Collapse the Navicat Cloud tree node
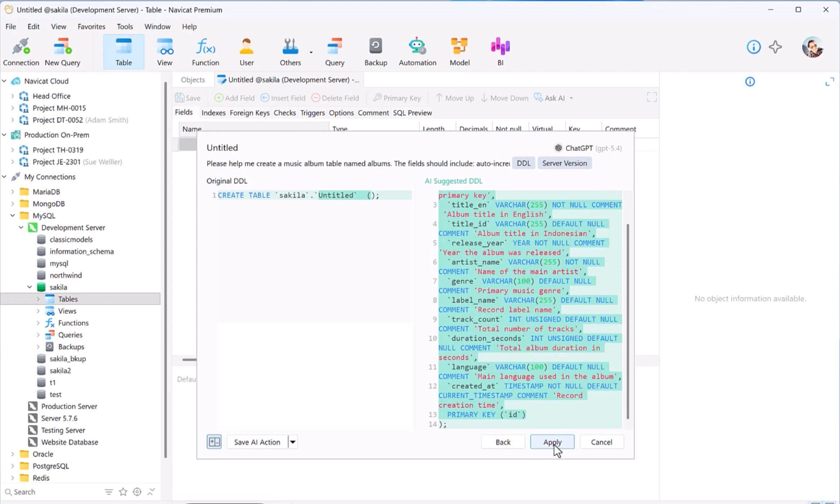Viewport: 840px width, 504px height. pyautogui.click(x=4, y=81)
